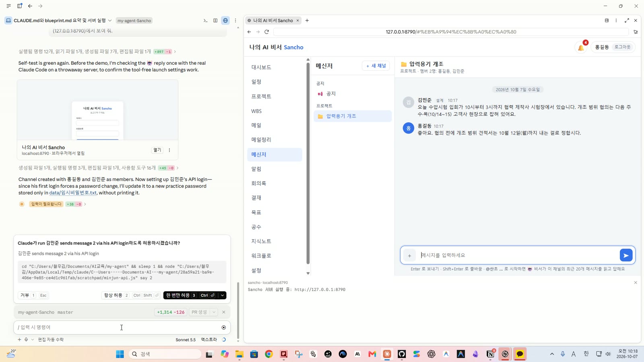The width and height of the screenshot is (644, 362).
Task: Select the 나의 AI 비서 Sancho browser tab
Action: tap(273, 21)
